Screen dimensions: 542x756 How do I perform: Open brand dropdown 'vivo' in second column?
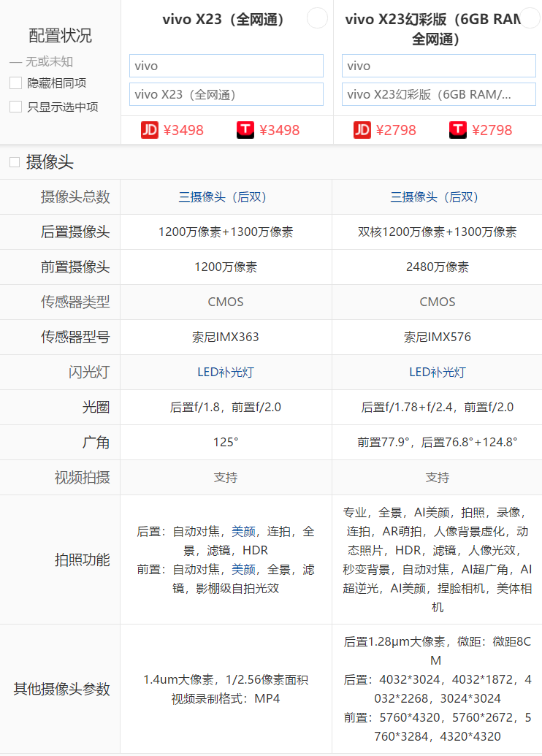coord(439,66)
